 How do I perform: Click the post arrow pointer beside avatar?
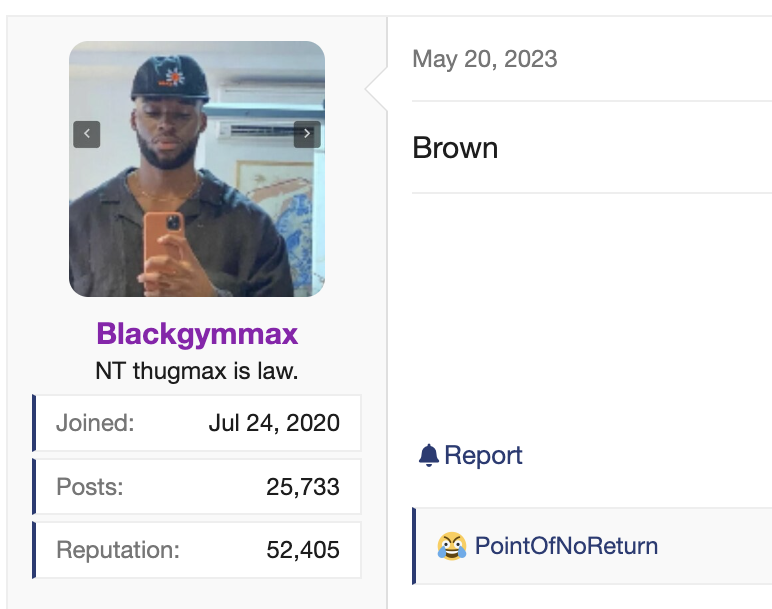point(376,89)
